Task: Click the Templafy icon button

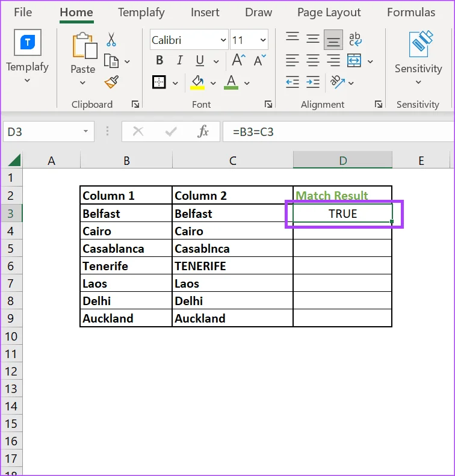Action: [x=28, y=42]
